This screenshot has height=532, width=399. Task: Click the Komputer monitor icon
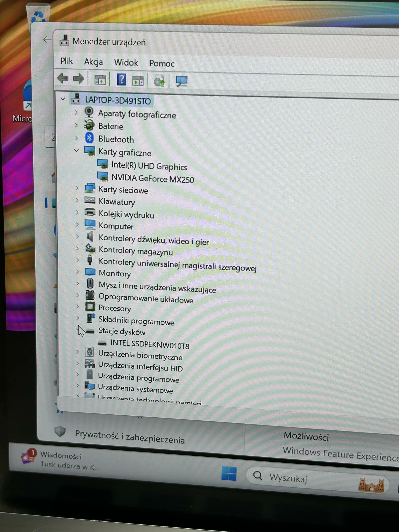click(x=90, y=224)
